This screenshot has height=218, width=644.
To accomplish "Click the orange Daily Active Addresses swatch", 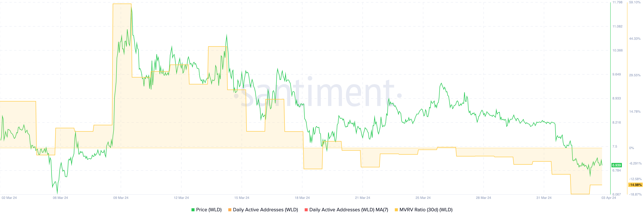I will click(230, 210).
